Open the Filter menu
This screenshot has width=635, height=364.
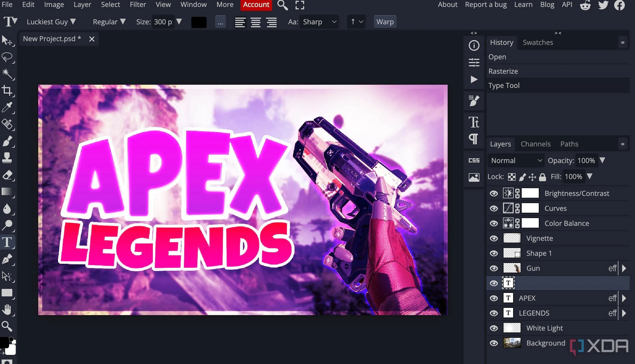tap(138, 5)
